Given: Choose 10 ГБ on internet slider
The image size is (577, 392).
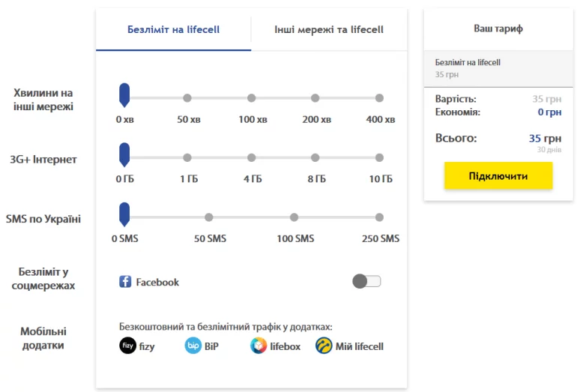Looking at the screenshot, I should click(379, 157).
